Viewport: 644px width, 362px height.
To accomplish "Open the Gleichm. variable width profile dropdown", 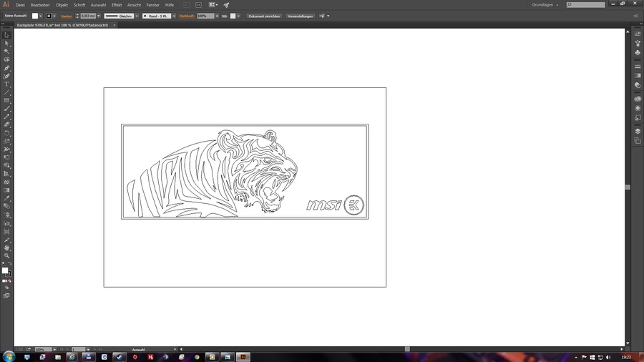I will 137,16.
